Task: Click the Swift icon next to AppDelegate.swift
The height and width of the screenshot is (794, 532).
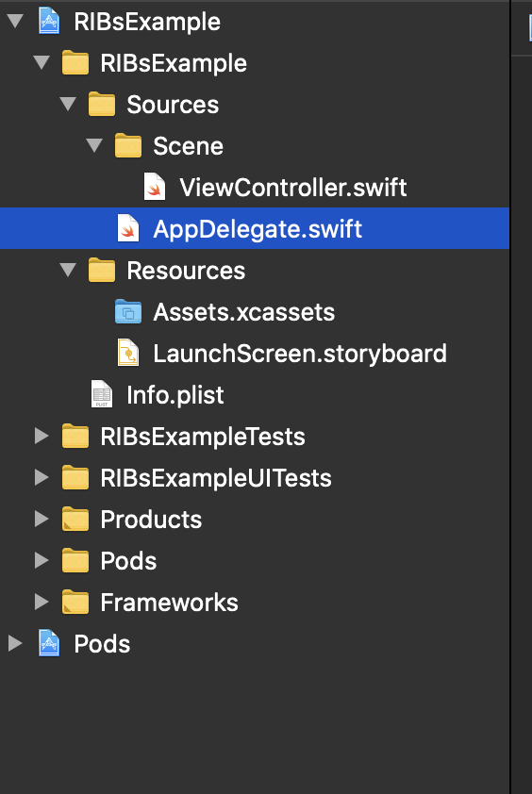Action: [128, 228]
